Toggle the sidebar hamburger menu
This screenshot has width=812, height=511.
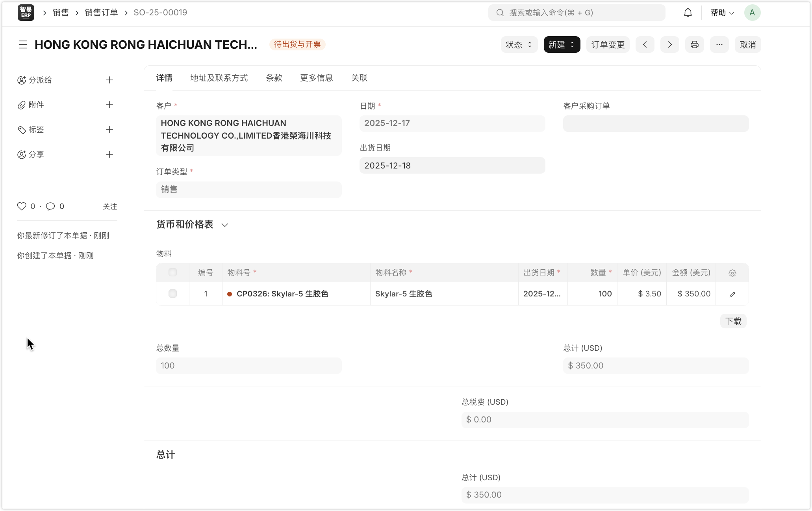[x=23, y=44]
